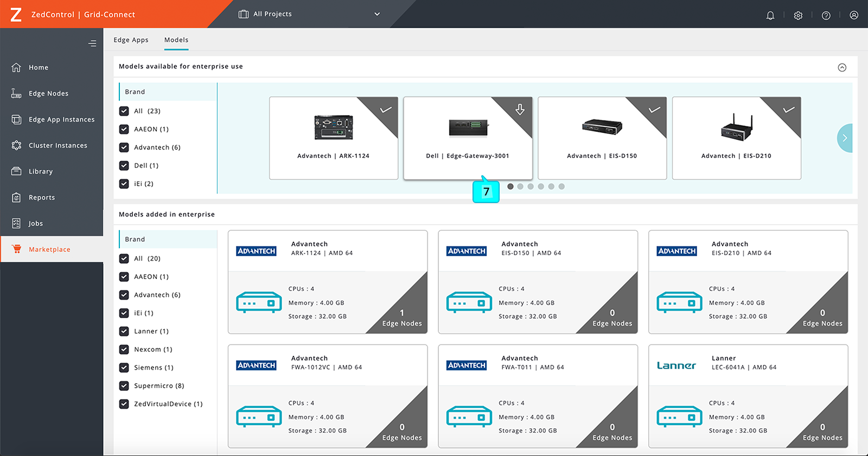Image resolution: width=868 pixels, height=456 pixels.
Task: Collapse the Models available for enterprise use section
Action: click(842, 67)
